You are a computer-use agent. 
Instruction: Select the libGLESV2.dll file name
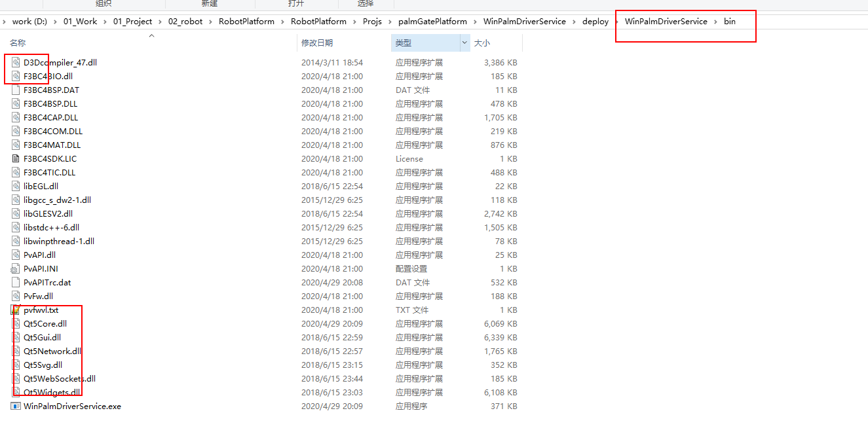48,213
